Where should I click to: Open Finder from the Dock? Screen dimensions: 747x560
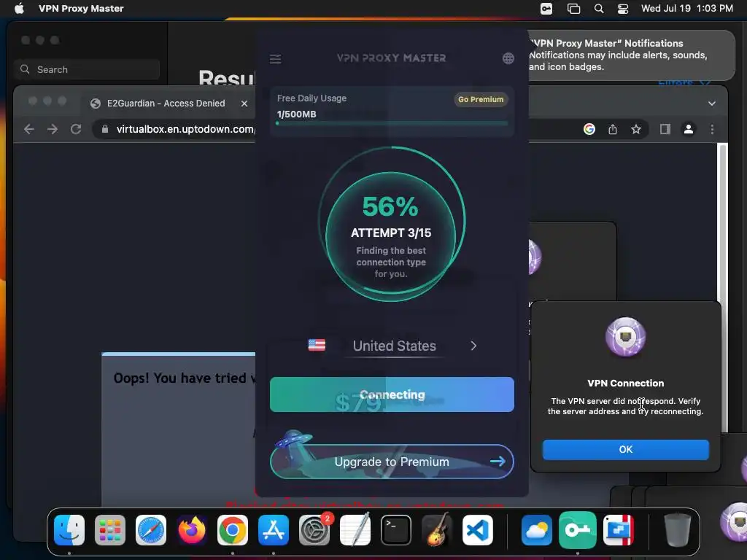tap(69, 530)
